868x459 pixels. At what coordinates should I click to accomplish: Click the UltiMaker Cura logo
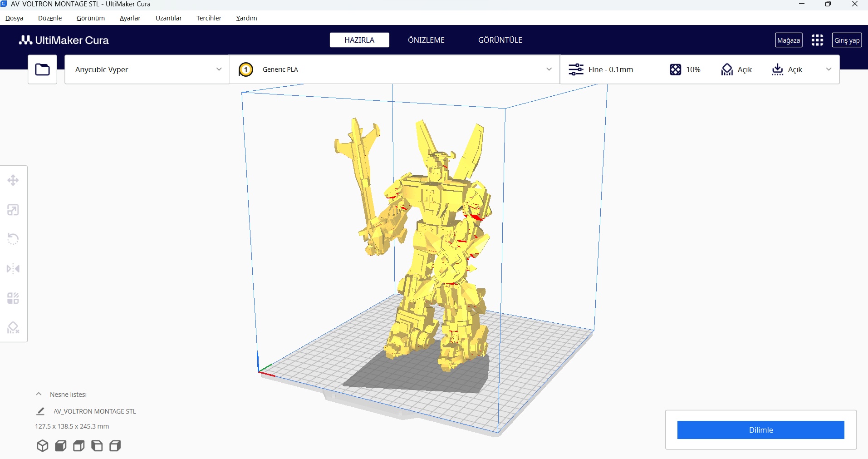tap(64, 40)
